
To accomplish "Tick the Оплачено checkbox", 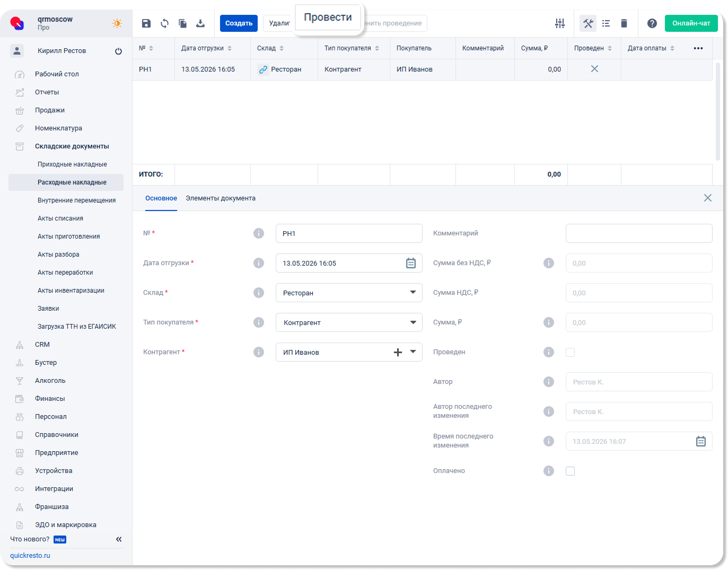I will click(x=570, y=471).
